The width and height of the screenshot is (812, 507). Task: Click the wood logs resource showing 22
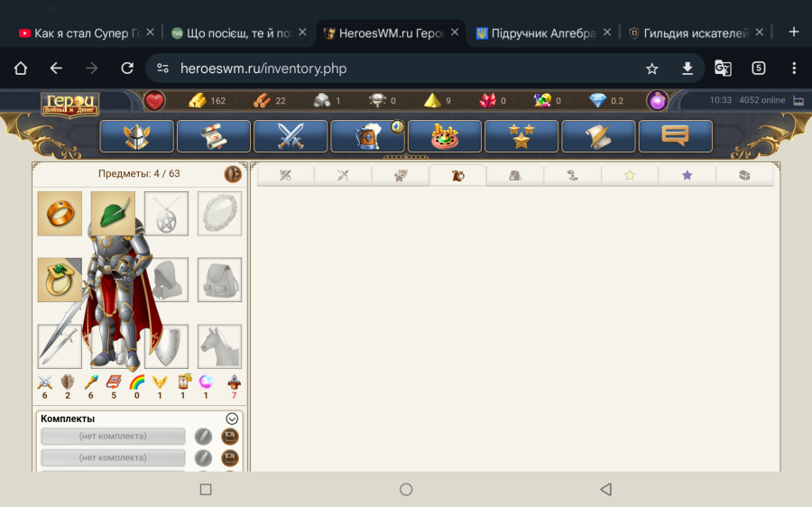[x=262, y=100]
